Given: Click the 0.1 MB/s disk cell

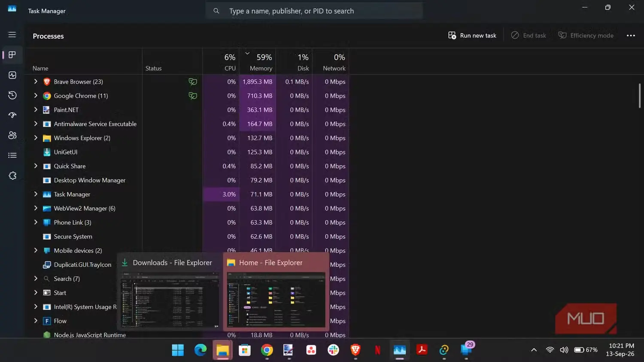Looking at the screenshot, I should pyautogui.click(x=294, y=81).
